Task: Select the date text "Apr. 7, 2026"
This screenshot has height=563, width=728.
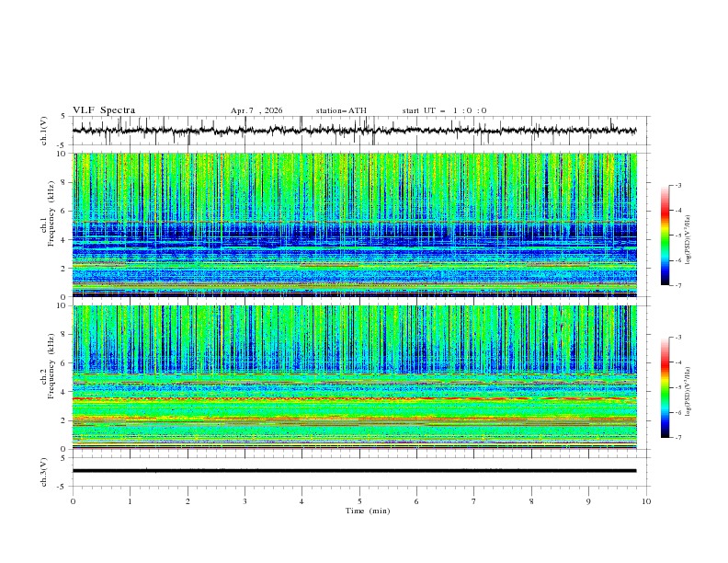Action: pos(256,110)
